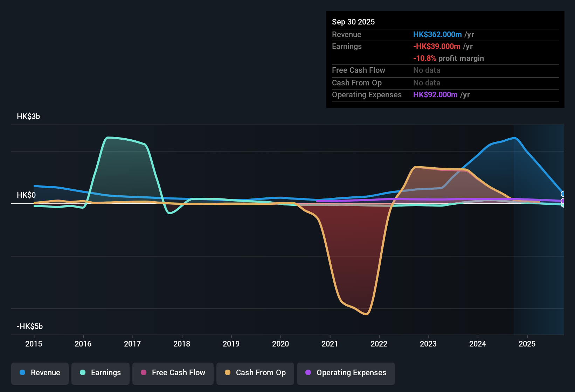Toggle the Revenue series visibility
575x392 pixels.
[40, 373]
